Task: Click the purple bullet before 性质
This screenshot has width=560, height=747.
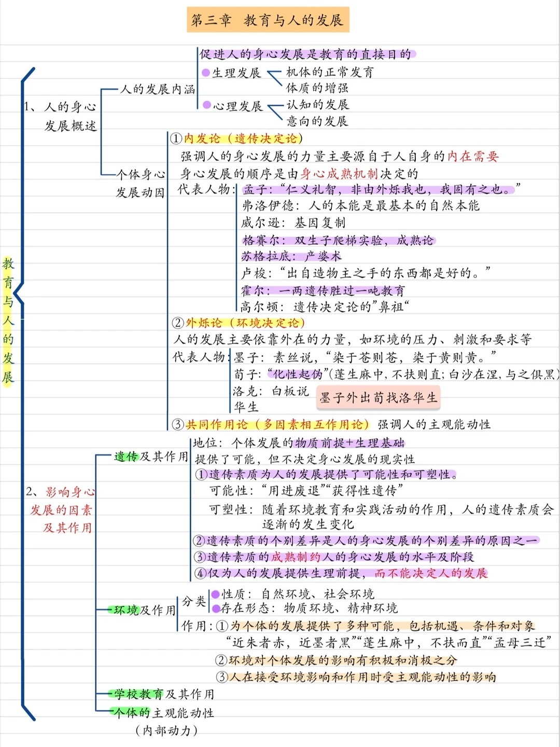Action: coord(215,594)
